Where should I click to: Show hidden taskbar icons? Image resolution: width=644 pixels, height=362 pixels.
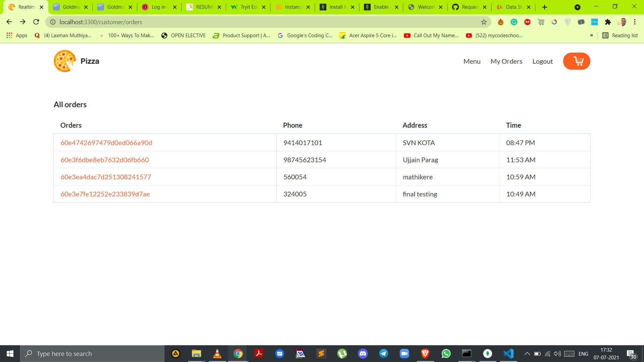527,353
